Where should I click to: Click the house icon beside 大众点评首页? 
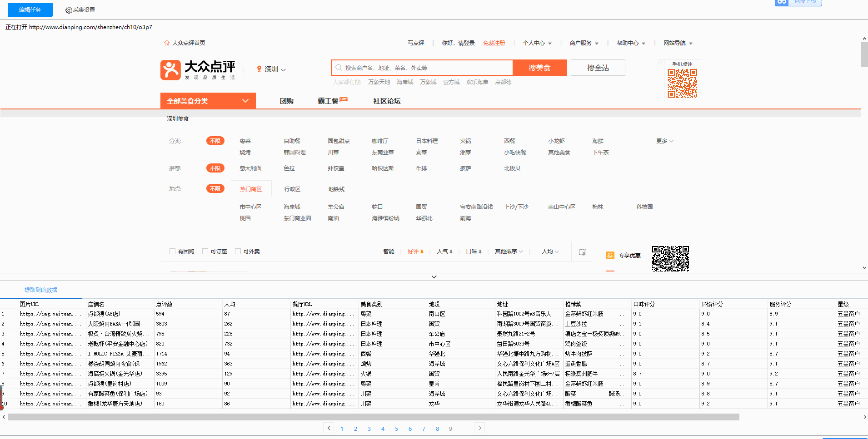(x=167, y=43)
